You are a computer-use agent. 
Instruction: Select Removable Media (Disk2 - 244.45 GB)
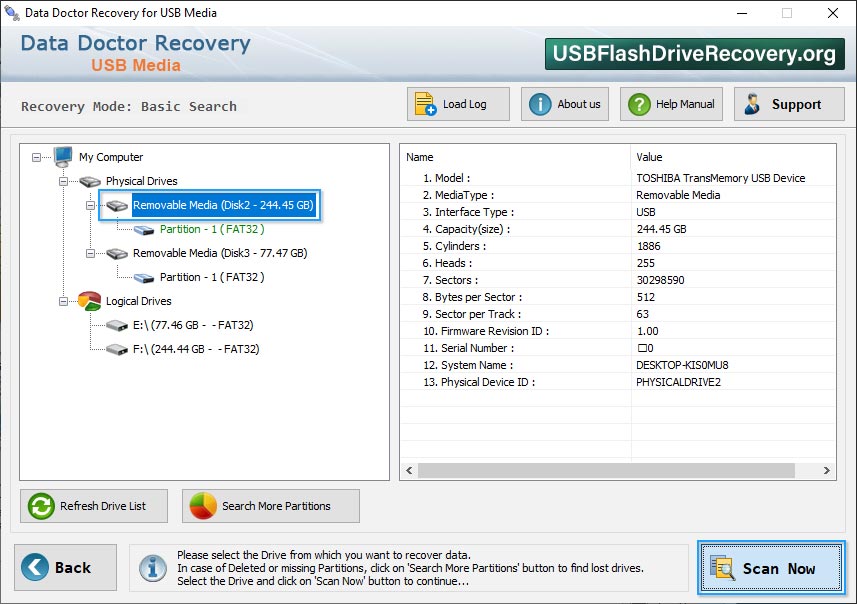pos(223,206)
